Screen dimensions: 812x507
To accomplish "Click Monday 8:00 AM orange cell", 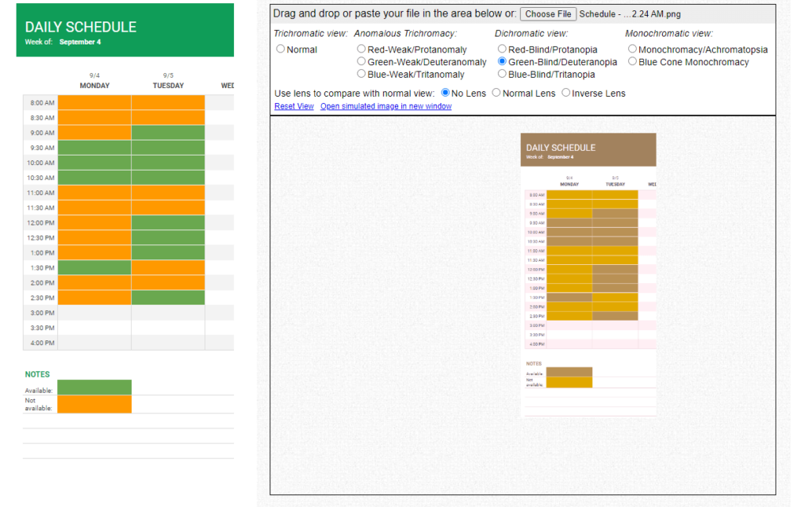I will click(94, 102).
